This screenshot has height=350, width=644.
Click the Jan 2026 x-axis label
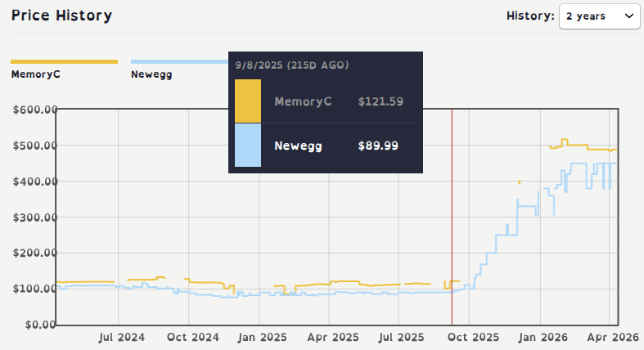[x=543, y=337]
